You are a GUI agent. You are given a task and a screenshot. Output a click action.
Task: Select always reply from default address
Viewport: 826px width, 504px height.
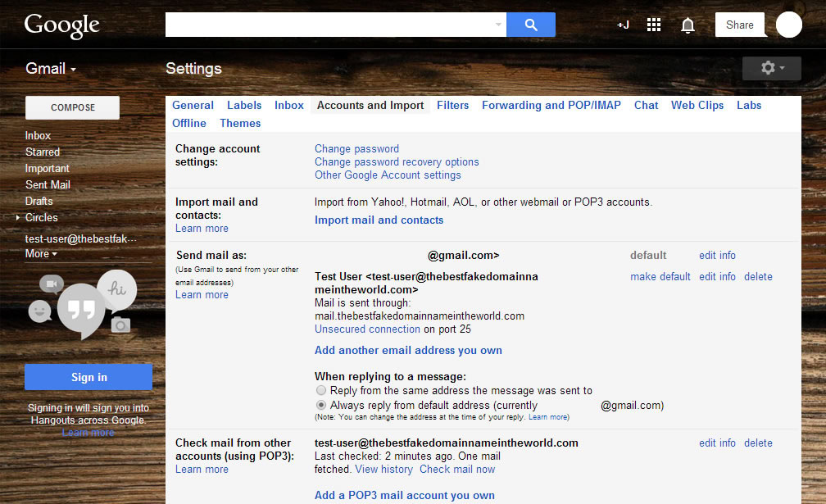pyautogui.click(x=320, y=405)
